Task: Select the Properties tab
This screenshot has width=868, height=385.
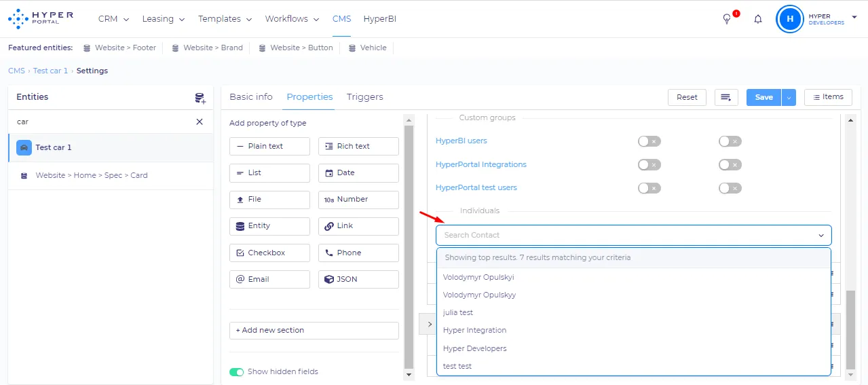Action: pyautogui.click(x=309, y=96)
